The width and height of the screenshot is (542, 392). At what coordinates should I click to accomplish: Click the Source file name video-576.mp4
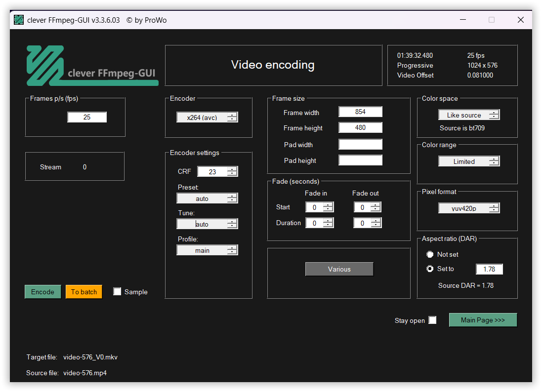tap(85, 373)
